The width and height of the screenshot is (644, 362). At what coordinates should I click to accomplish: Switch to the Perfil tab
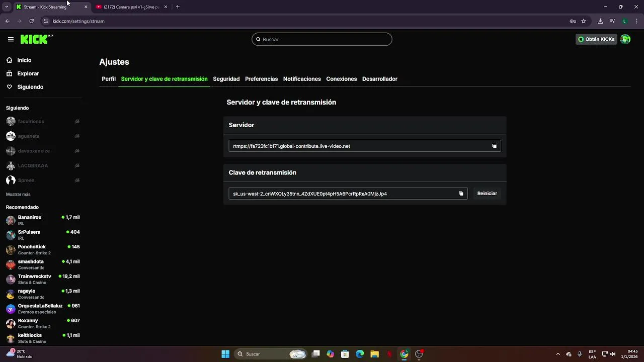click(x=109, y=79)
